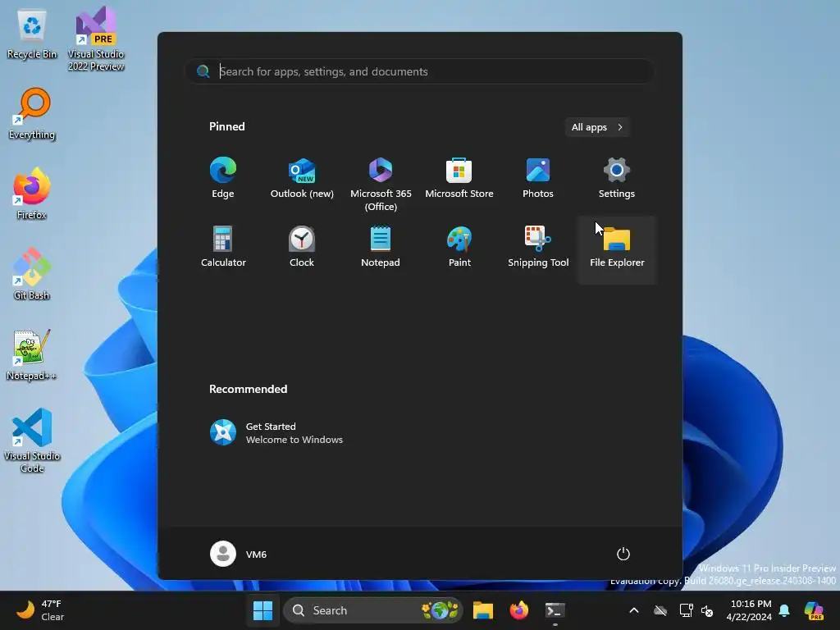Open the weather widget showing 47°F
840x630 pixels.
41,610
